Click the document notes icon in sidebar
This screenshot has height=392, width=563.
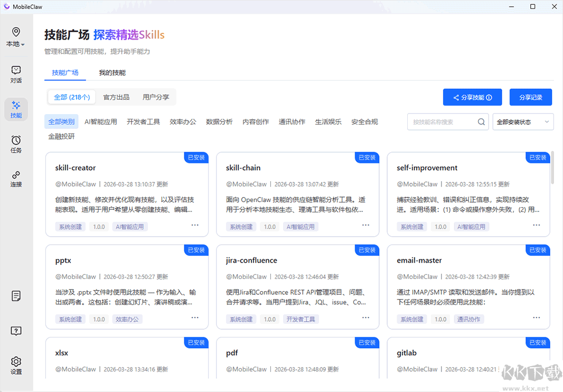pos(16,296)
